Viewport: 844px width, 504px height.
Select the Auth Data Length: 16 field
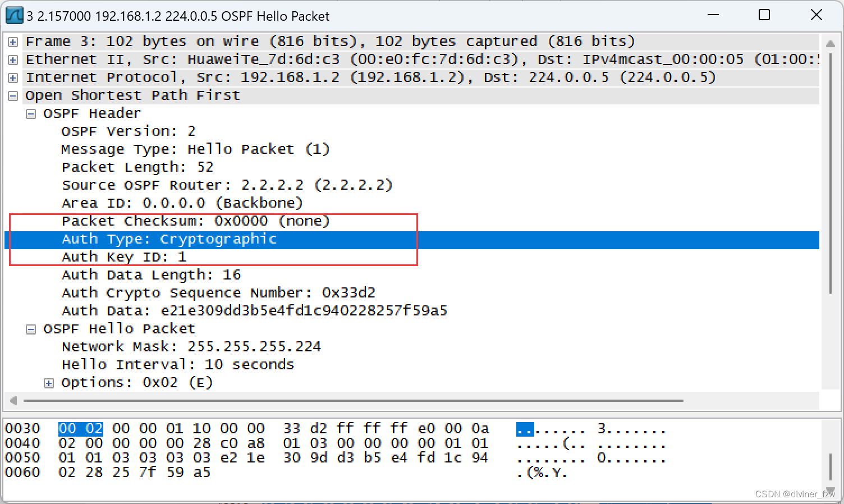click(151, 275)
